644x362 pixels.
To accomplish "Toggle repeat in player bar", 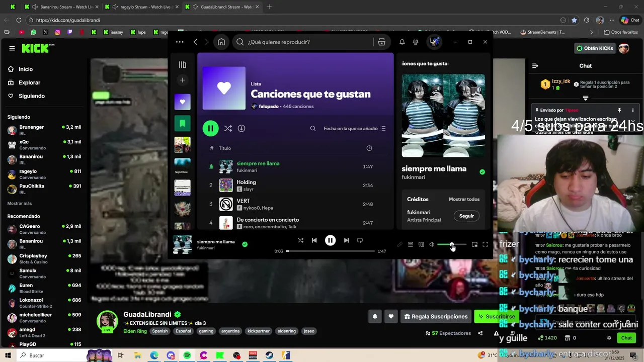I will point(360,240).
